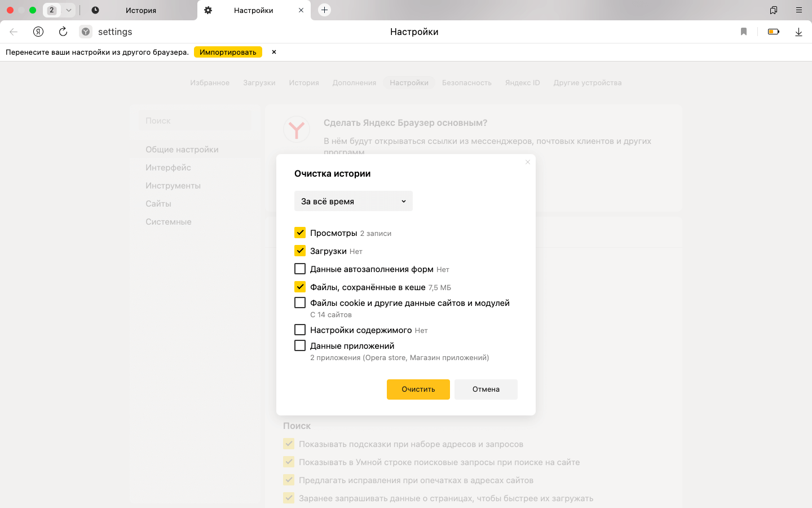Screen dimensions: 812x508
Task: Open the downloads arrow icon in toolbar
Action: point(798,32)
